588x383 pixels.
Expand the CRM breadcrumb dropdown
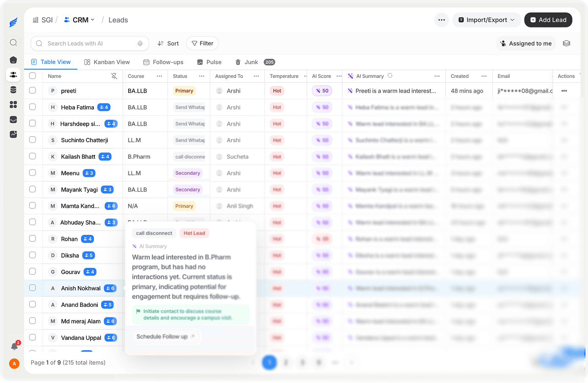(79, 20)
